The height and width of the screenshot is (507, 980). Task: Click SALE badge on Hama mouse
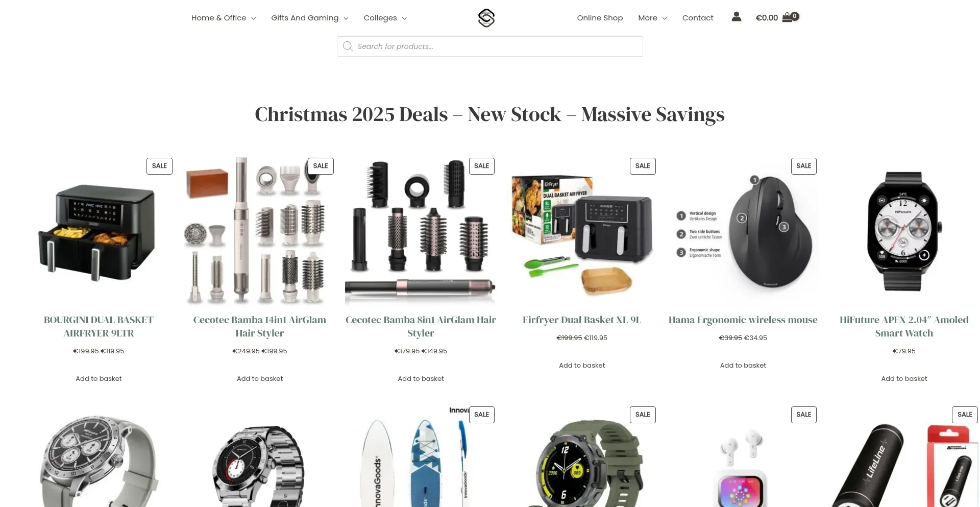(x=803, y=166)
